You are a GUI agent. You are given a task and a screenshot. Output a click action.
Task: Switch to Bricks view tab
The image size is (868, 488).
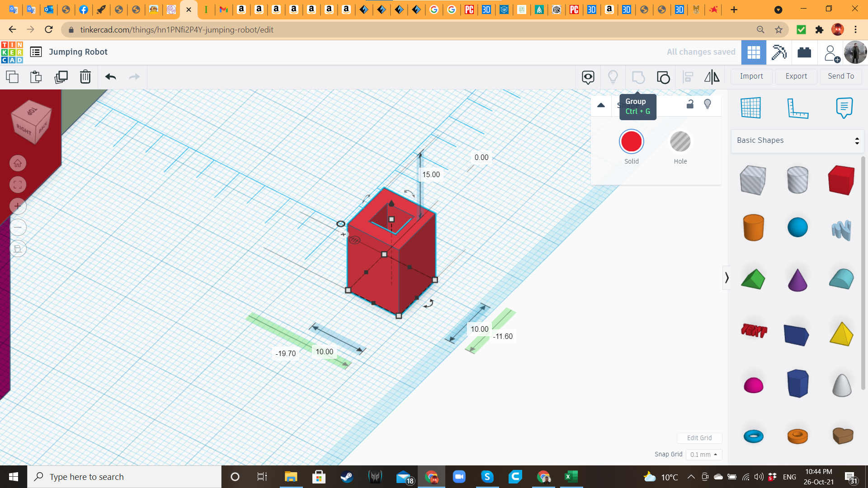point(804,52)
